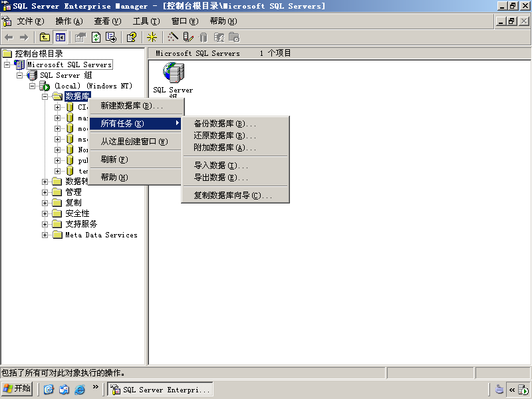Click the Forward arrow toolbar icon

(24, 37)
